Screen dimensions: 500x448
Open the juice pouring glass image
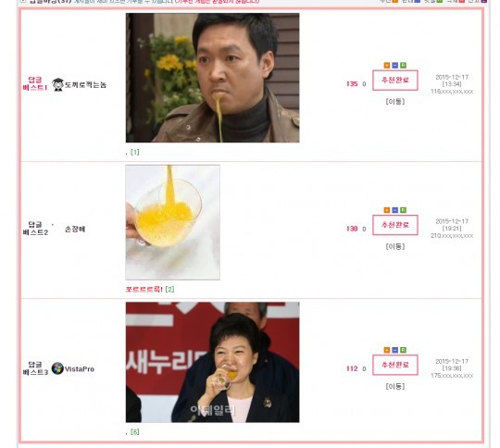[172, 222]
